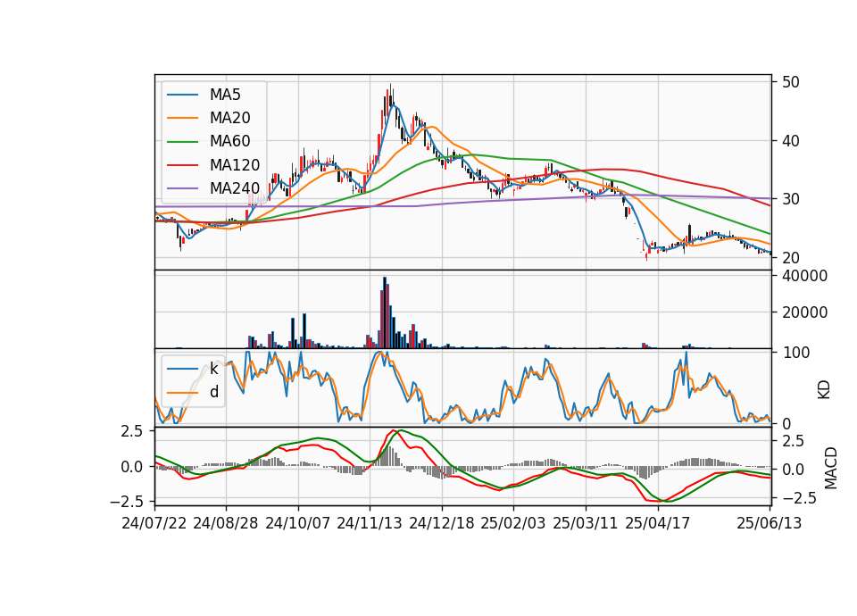Viewport: 857px width, 616px height.
Task: Click the blue MA5 legend line swatch
Action: [x=182, y=95]
